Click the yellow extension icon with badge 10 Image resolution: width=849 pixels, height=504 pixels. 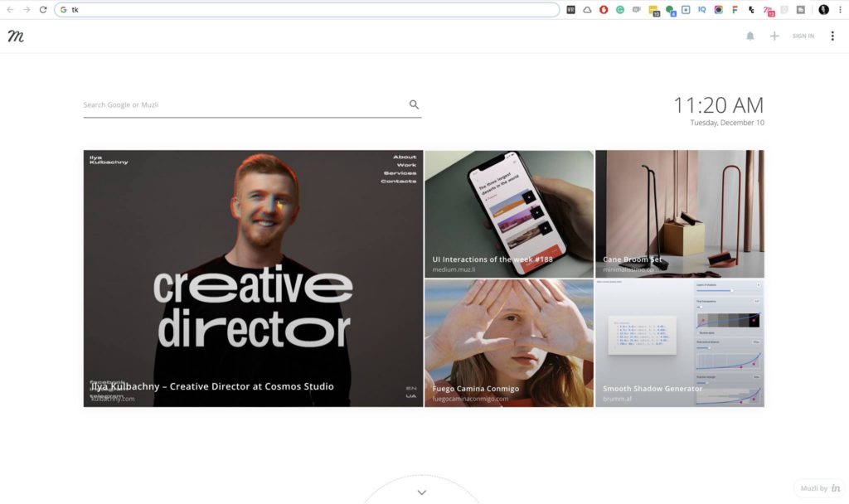click(x=653, y=10)
